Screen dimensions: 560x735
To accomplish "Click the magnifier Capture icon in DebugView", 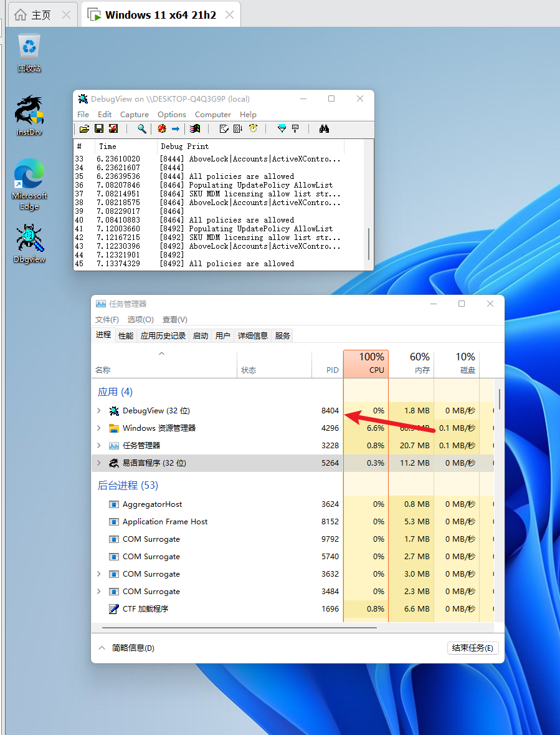I will [142, 129].
